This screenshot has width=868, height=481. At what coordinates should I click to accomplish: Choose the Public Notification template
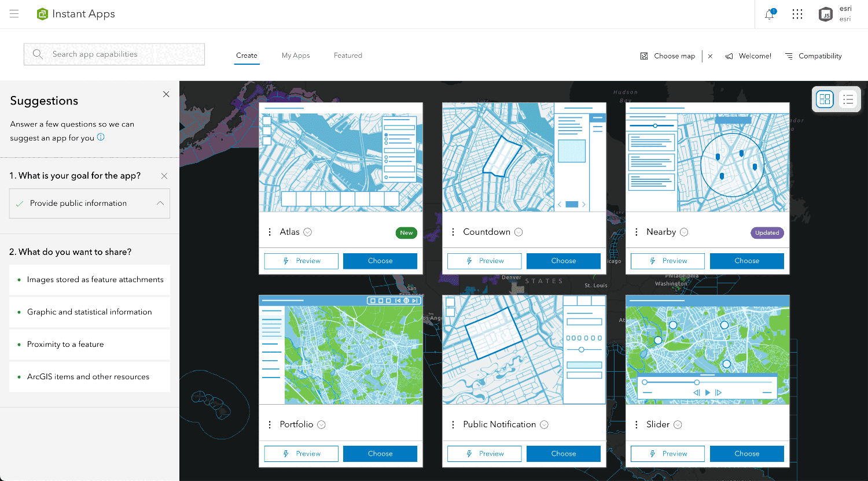click(563, 453)
